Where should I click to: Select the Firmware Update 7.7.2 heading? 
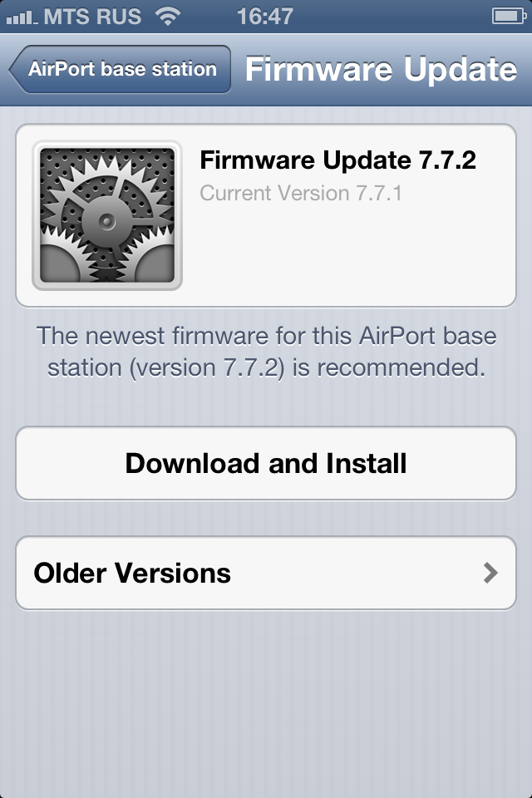(x=338, y=160)
